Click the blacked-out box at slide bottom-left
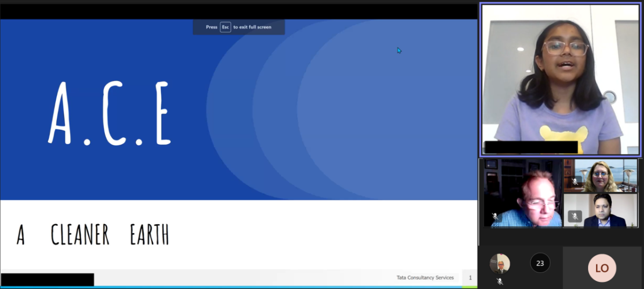Viewport: 644px width, 289px height. pos(47,279)
